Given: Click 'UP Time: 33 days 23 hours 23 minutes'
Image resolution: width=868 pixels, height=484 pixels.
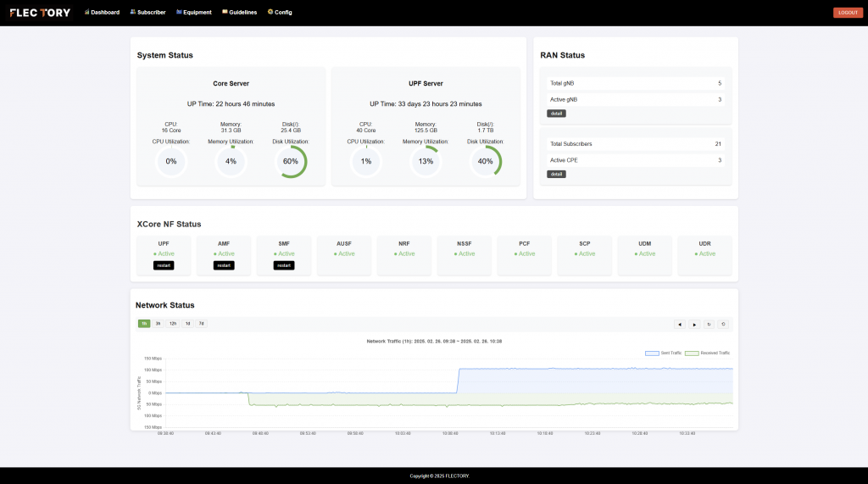Looking at the screenshot, I should (426, 104).
